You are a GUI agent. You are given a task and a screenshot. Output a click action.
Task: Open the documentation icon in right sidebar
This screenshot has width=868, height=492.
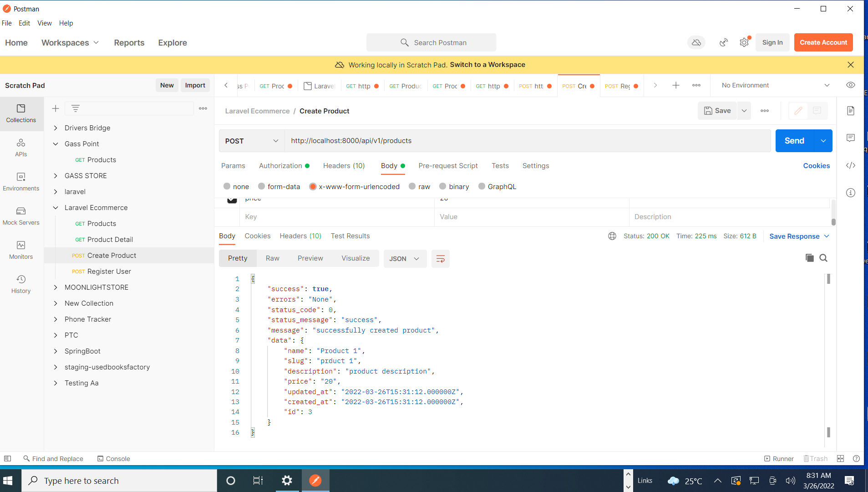(850, 111)
